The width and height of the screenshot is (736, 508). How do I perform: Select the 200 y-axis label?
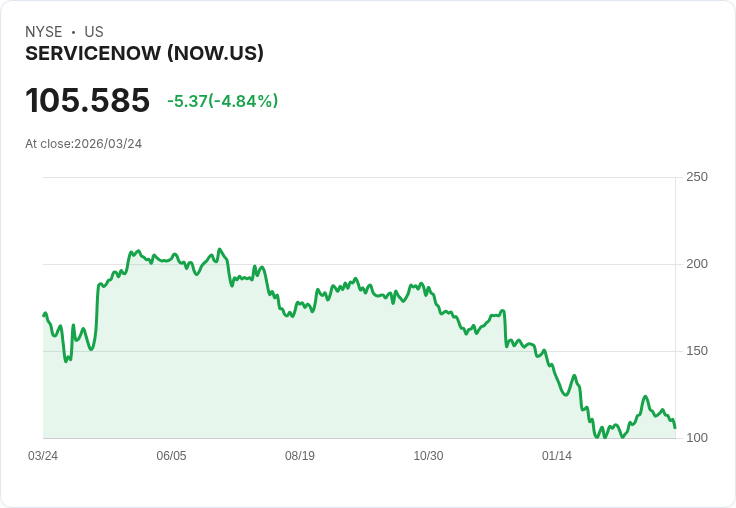pyautogui.click(x=697, y=264)
